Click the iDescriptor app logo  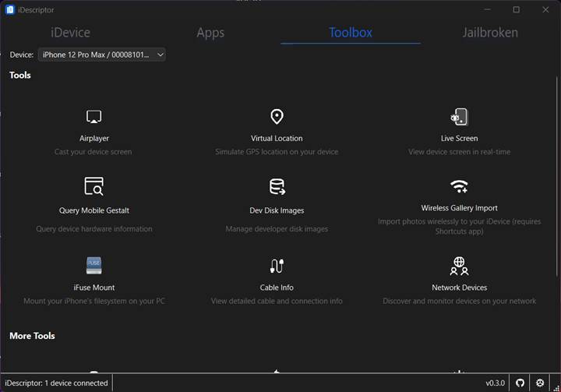(9, 9)
